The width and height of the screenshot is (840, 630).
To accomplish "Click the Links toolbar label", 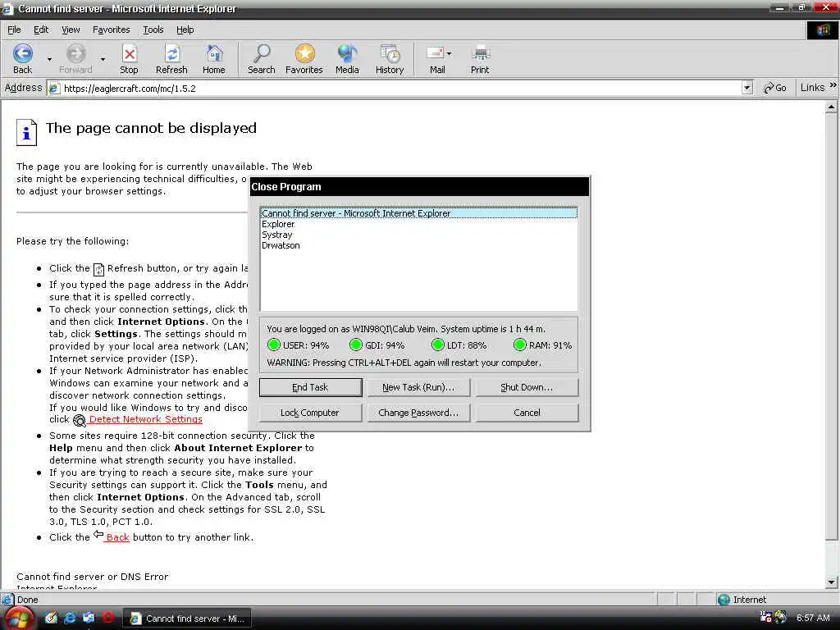I will point(812,87).
